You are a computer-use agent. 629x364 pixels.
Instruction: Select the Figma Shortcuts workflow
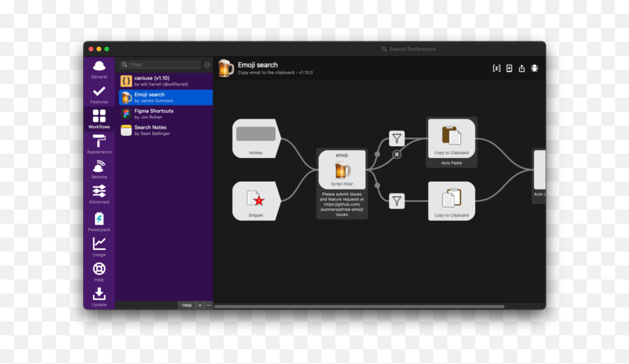click(166, 114)
